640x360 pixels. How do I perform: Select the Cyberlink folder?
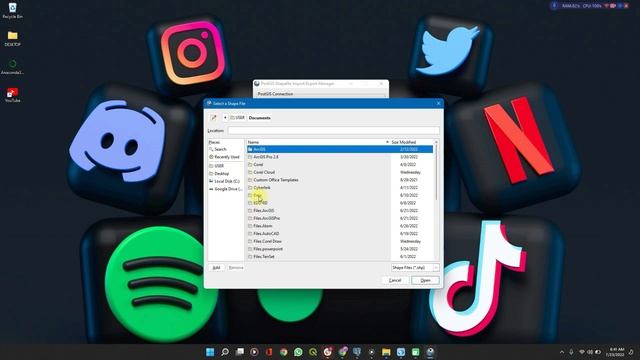pyautogui.click(x=340, y=188)
